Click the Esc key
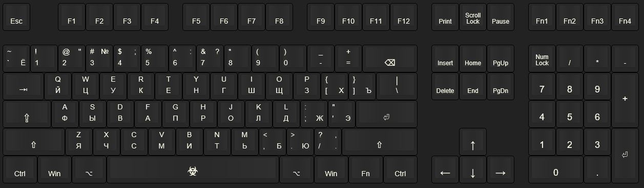This screenshot has width=644, height=188. 17,17
